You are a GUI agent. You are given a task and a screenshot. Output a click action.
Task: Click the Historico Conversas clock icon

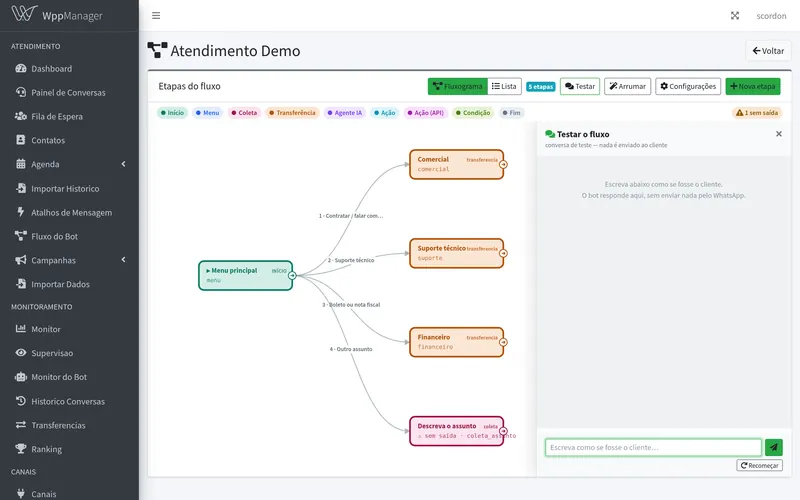(x=20, y=401)
